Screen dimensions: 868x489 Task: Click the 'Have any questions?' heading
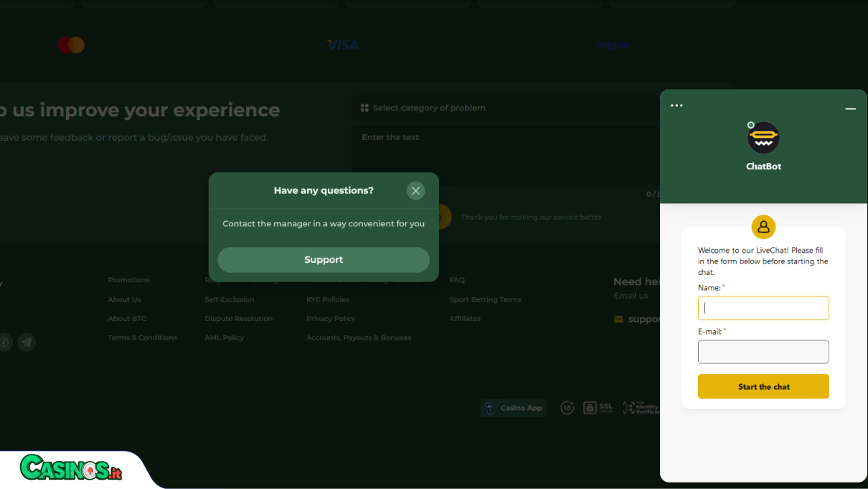tap(324, 190)
